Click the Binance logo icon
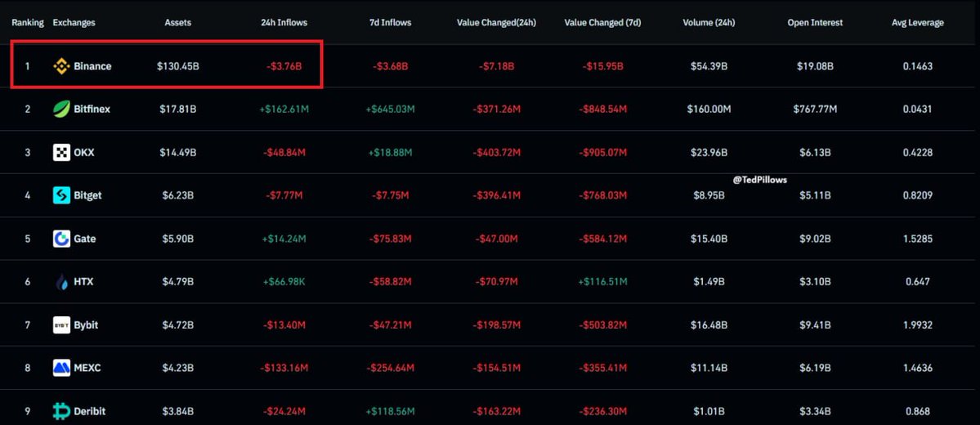The width and height of the screenshot is (980, 425). pyautogui.click(x=61, y=65)
